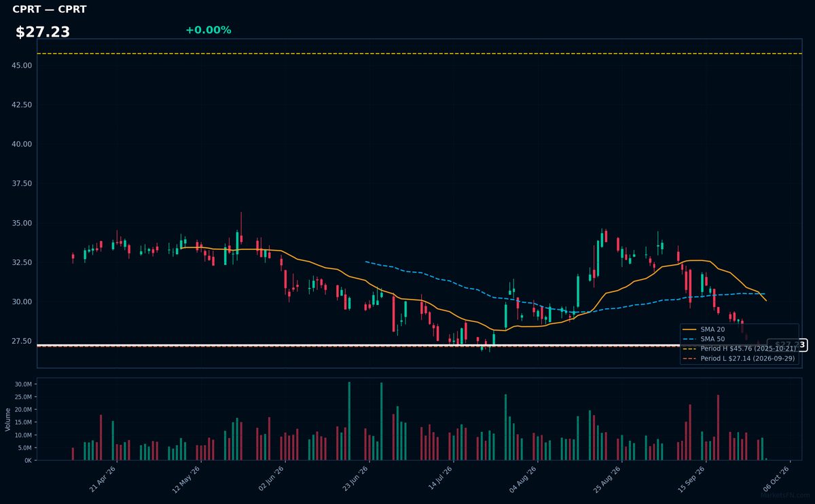Viewport: 815px width, 504px height.
Task: Click the "0K" volume axis label
Action: point(28,461)
